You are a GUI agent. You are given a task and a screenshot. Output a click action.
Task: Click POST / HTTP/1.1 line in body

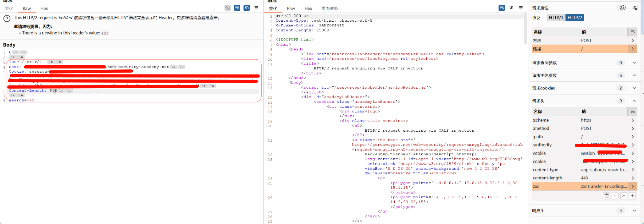[36, 62]
